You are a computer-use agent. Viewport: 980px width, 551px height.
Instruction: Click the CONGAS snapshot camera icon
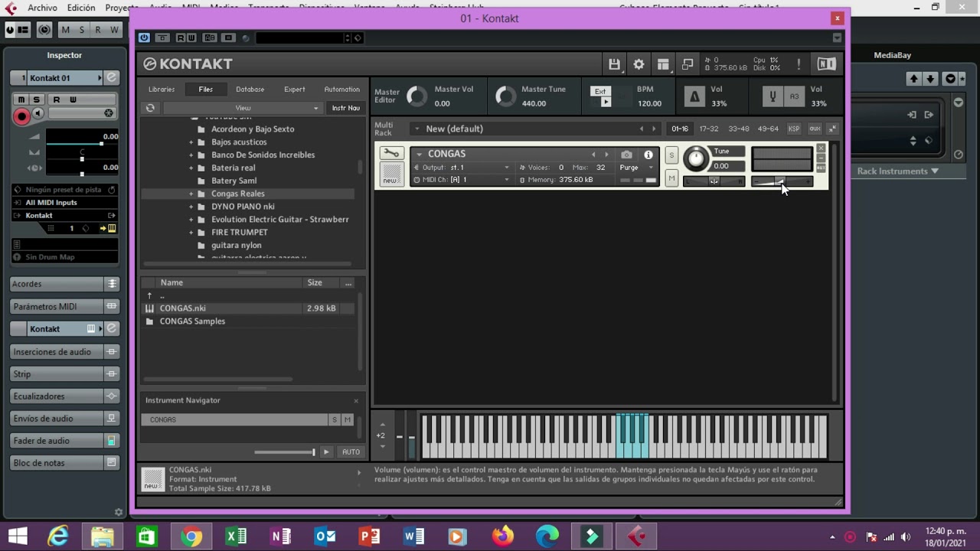[x=626, y=155]
